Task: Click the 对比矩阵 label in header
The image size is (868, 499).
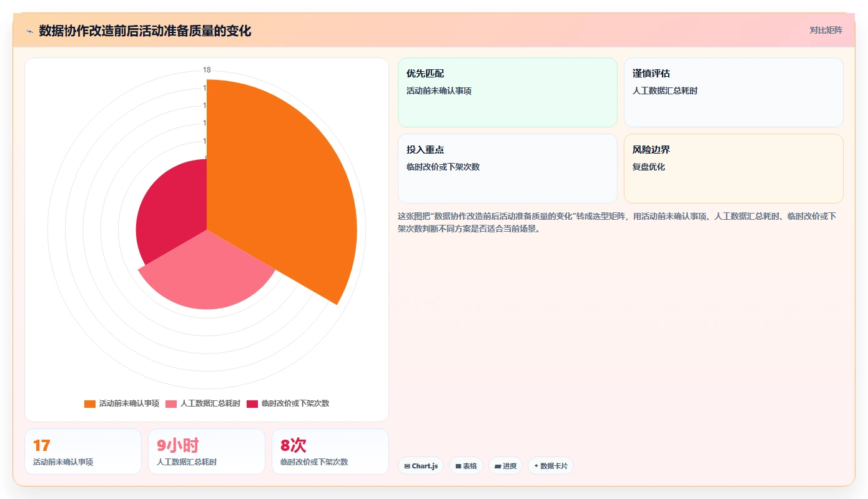Action: (x=826, y=30)
